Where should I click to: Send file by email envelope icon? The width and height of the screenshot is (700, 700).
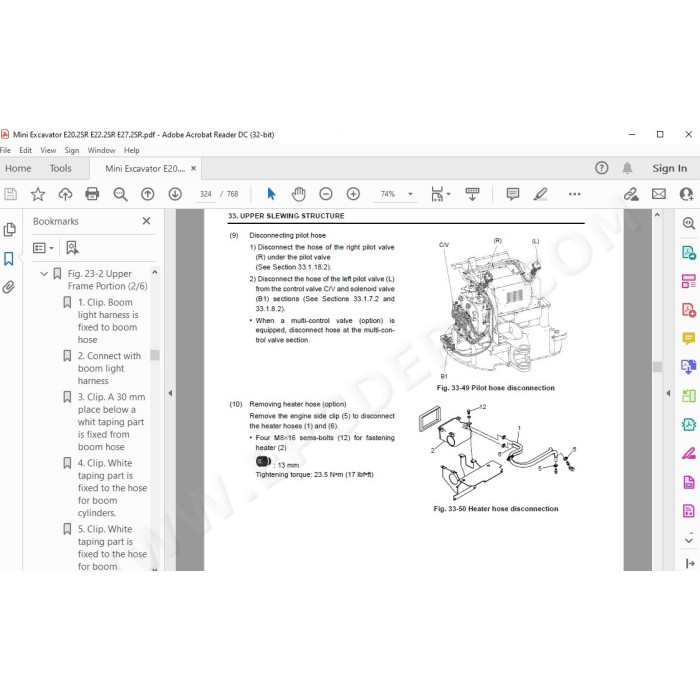[x=659, y=194]
